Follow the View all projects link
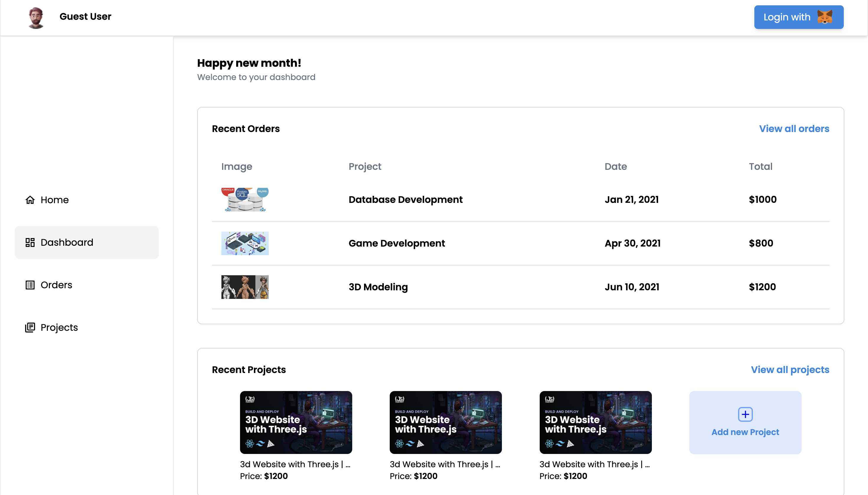868x495 pixels. [x=790, y=369]
